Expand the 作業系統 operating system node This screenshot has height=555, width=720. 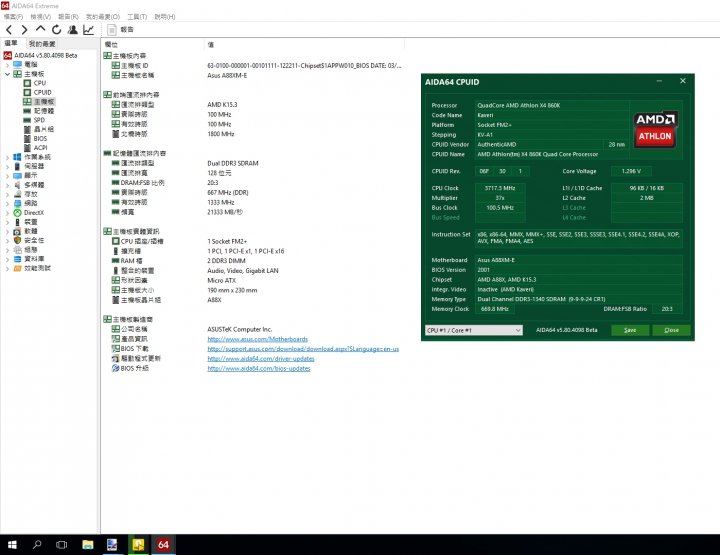point(7,157)
